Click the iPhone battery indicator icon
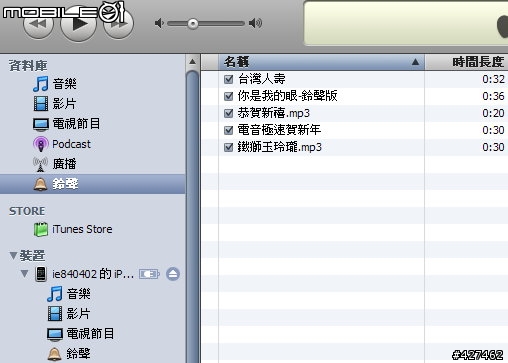508x363 pixels. coord(149,274)
